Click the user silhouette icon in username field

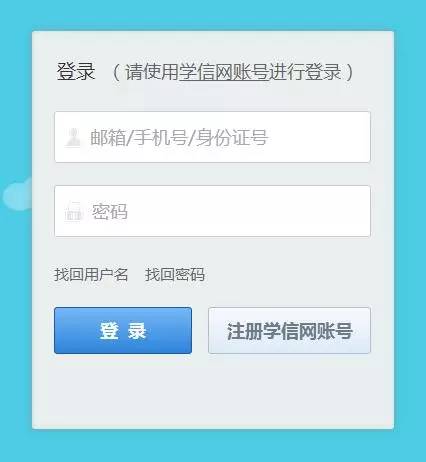pyautogui.click(x=73, y=137)
